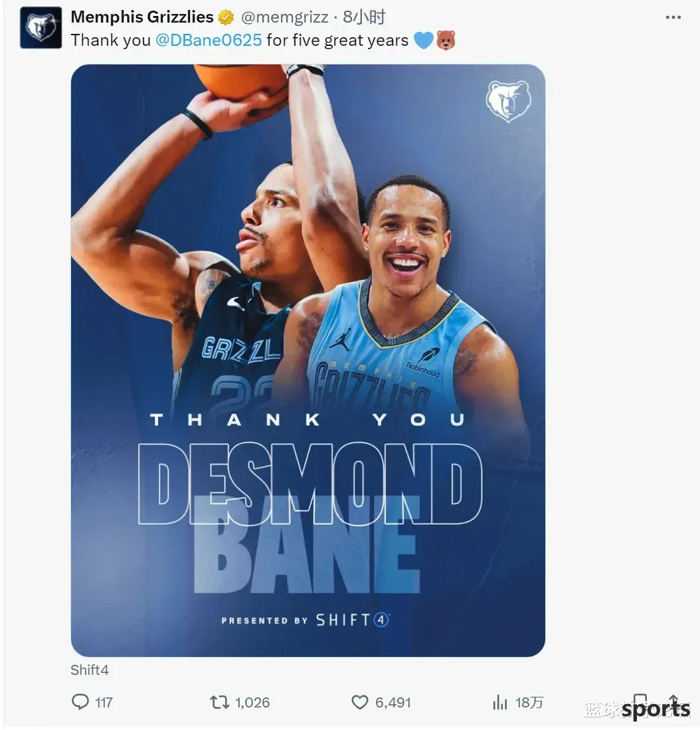Open the Memphis Grizzlies profile avatar
Screen dimensions: 700x730
point(41,28)
